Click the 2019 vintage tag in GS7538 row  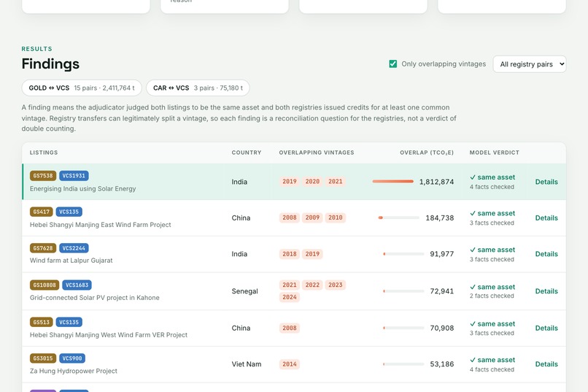(290, 182)
